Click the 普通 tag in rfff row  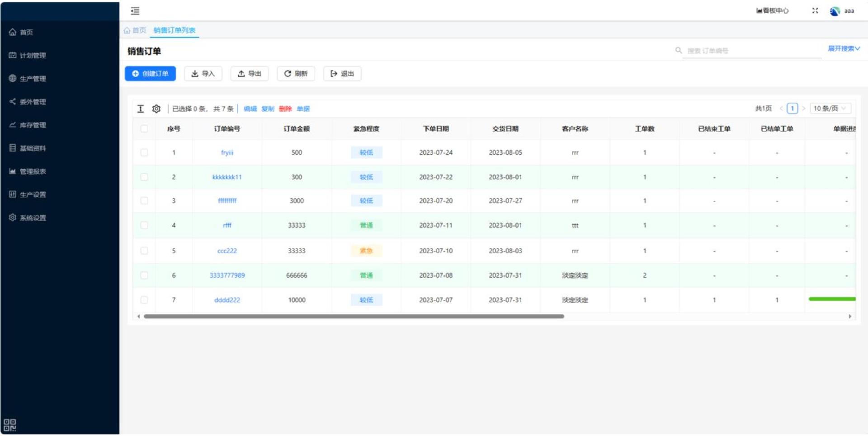(x=366, y=225)
